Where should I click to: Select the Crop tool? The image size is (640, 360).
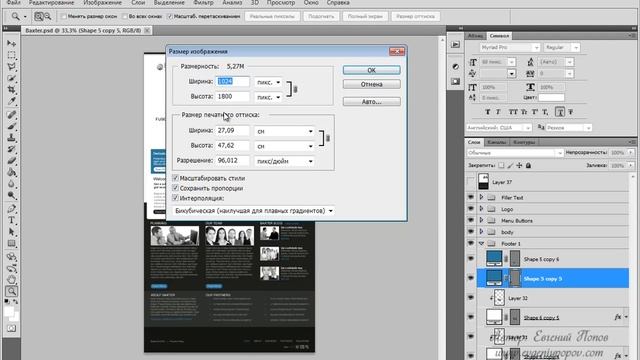(11, 89)
